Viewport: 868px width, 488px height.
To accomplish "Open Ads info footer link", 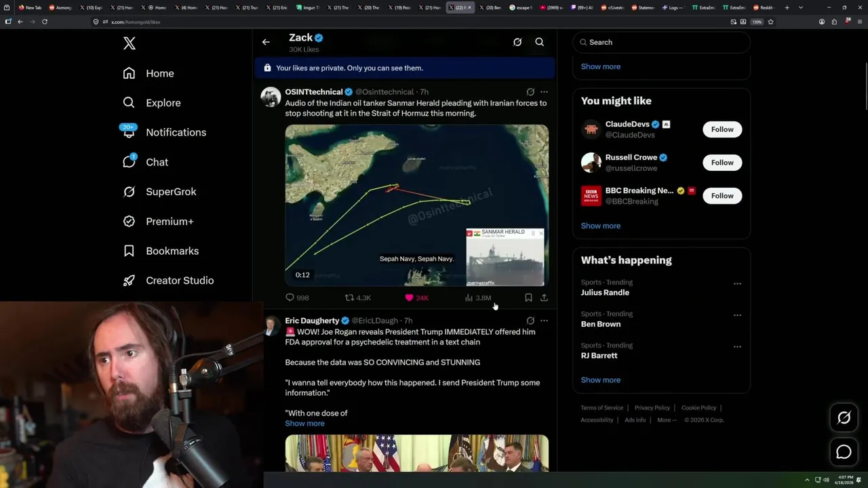I will tap(635, 420).
